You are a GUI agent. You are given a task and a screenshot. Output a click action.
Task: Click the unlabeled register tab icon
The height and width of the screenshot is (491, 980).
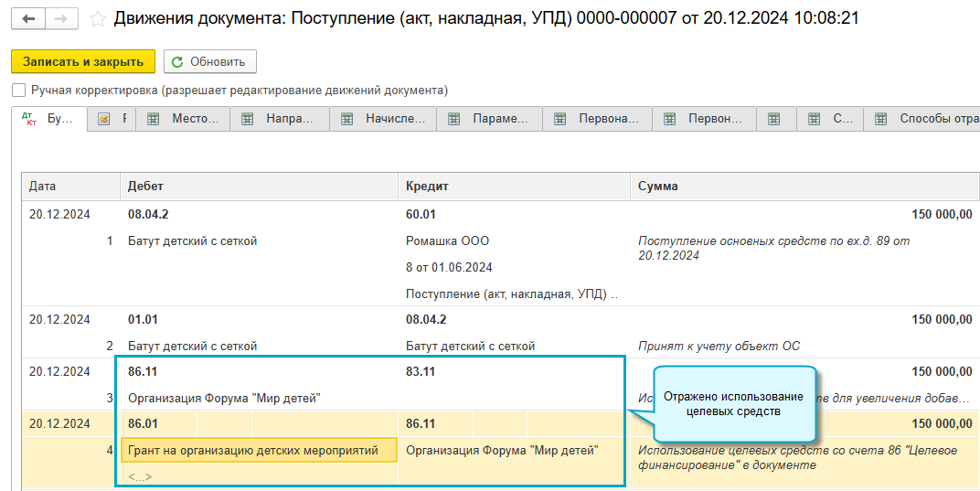(774, 119)
